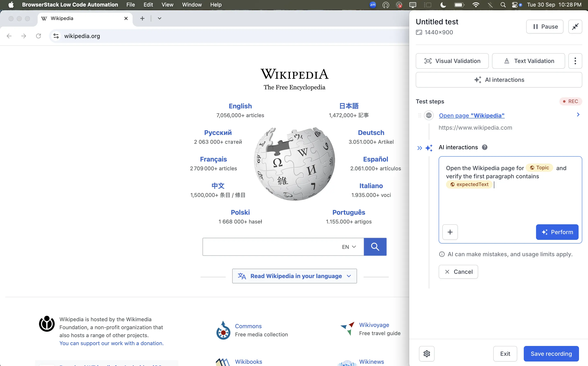Reload the page with the refresh icon
Viewport: 588px width, 366px height.
[38, 36]
